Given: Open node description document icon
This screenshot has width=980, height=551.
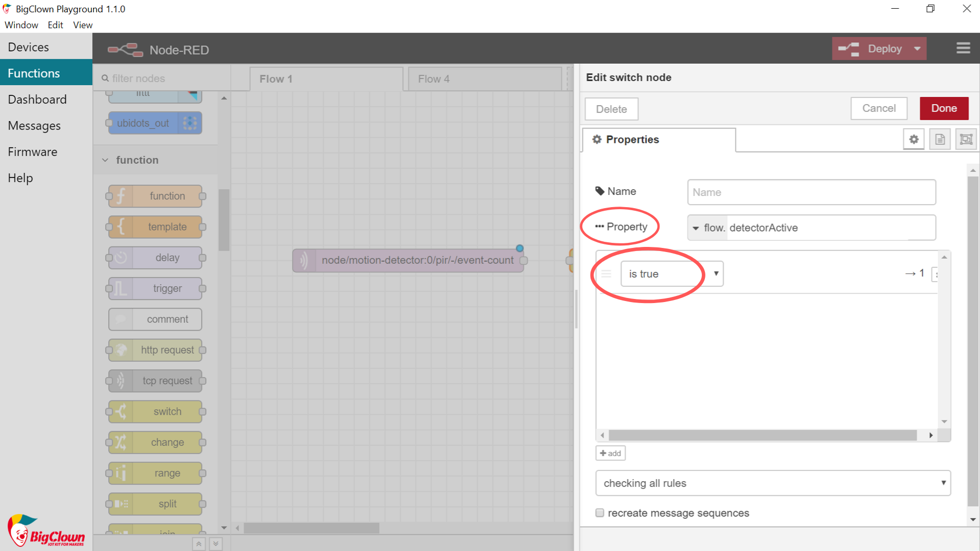Looking at the screenshot, I should tap(940, 139).
